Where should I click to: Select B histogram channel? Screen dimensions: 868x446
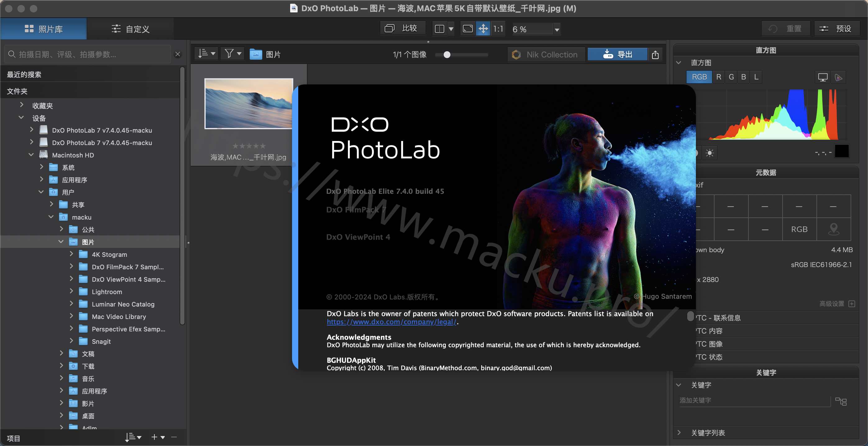tap(743, 77)
